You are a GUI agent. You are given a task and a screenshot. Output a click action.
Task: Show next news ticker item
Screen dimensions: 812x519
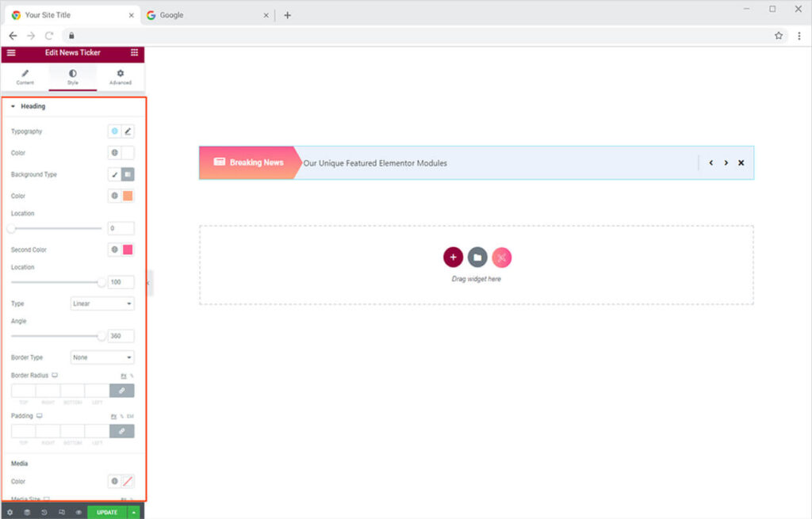726,163
